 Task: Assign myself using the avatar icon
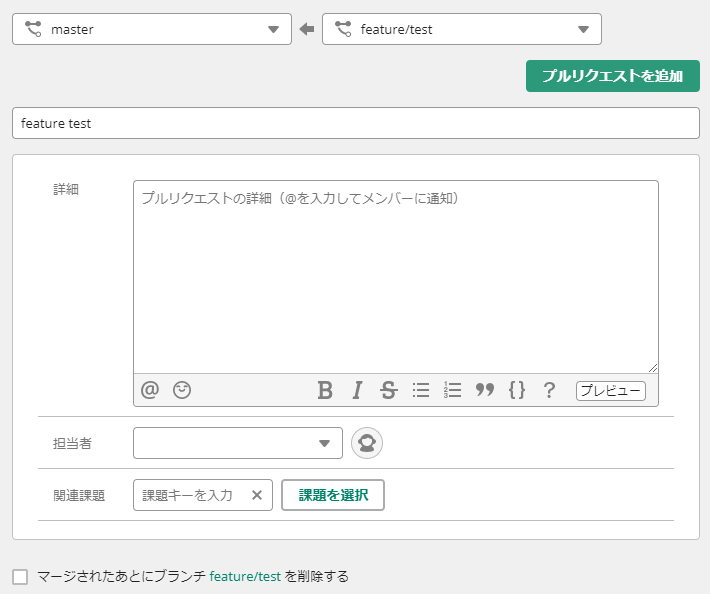click(367, 443)
